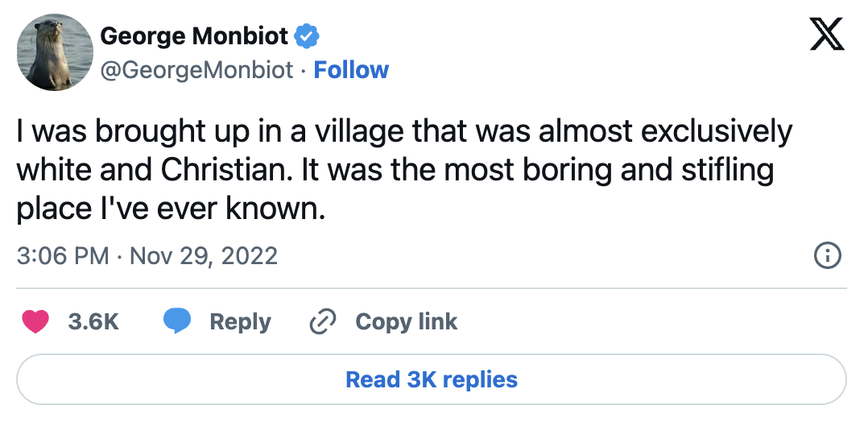
Task: Click the Reply text label
Action: [240, 322]
